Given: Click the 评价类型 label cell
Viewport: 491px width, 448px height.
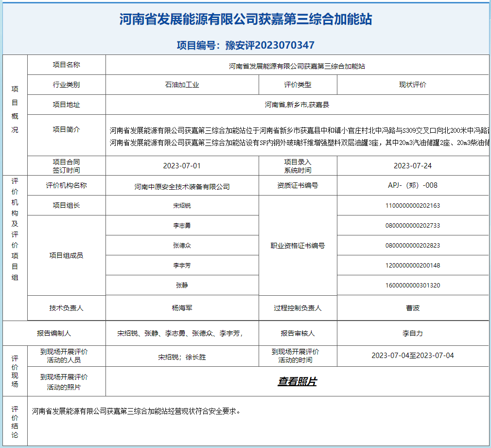Looking at the screenshot, I should point(298,85).
